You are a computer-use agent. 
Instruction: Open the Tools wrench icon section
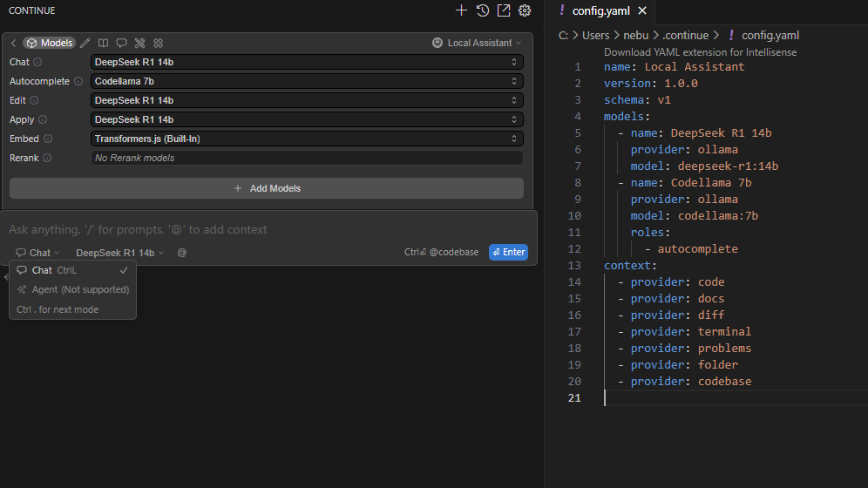pyautogui.click(x=139, y=44)
